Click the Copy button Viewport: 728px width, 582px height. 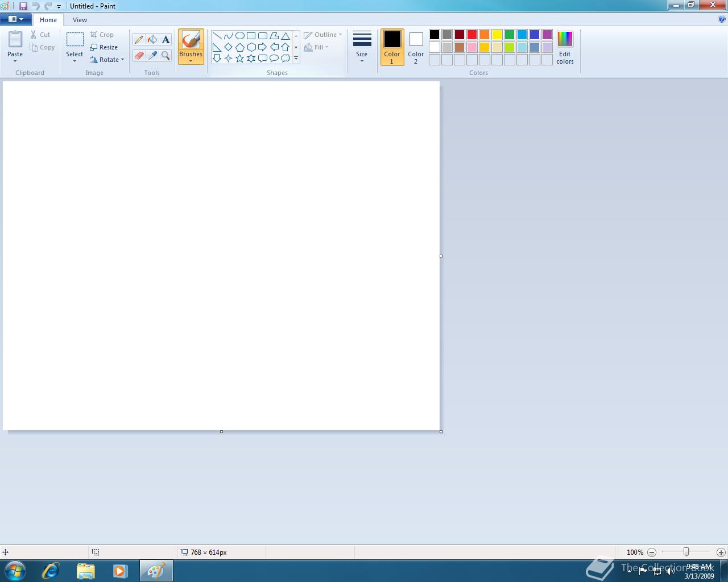click(43, 47)
